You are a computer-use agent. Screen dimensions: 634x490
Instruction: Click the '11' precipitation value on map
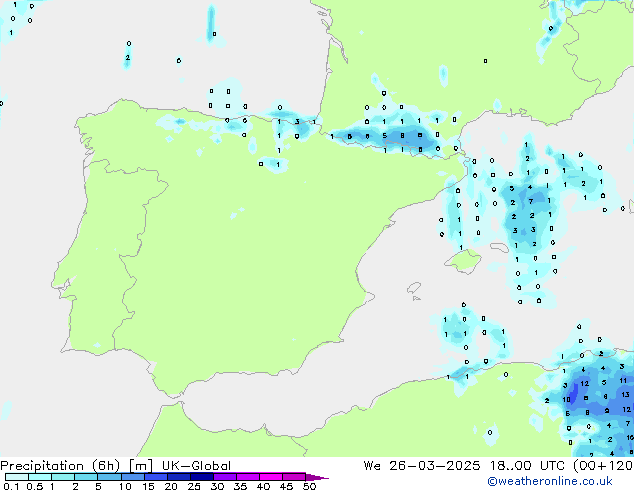tap(623, 380)
